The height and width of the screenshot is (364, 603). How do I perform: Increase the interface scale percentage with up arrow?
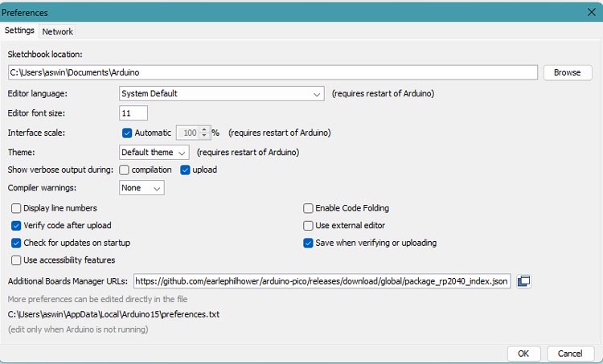click(x=204, y=129)
